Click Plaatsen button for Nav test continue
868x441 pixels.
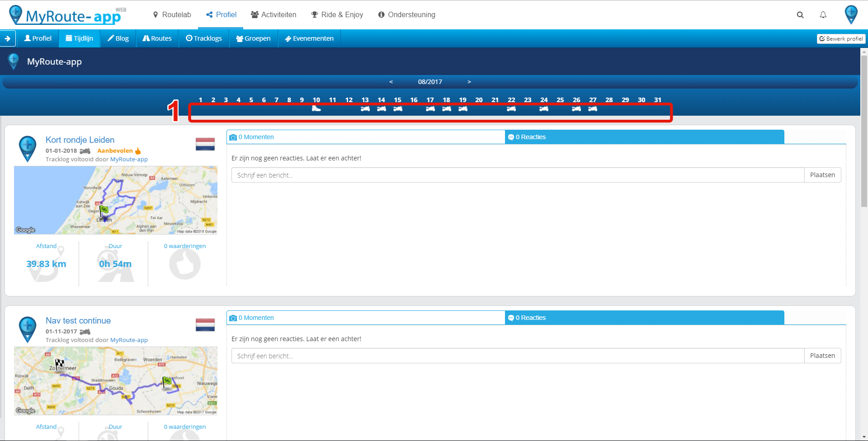pos(822,356)
